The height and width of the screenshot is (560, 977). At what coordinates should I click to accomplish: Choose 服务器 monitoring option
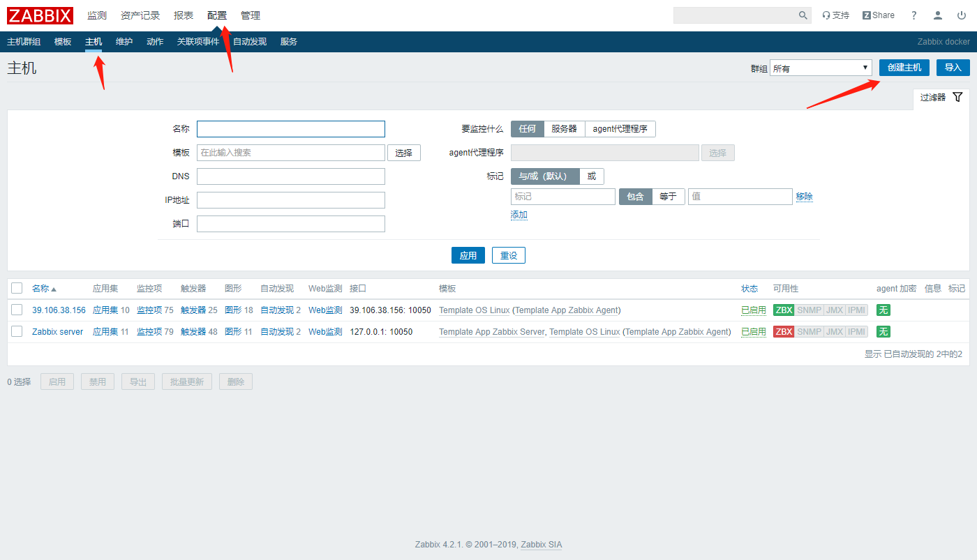click(x=564, y=129)
